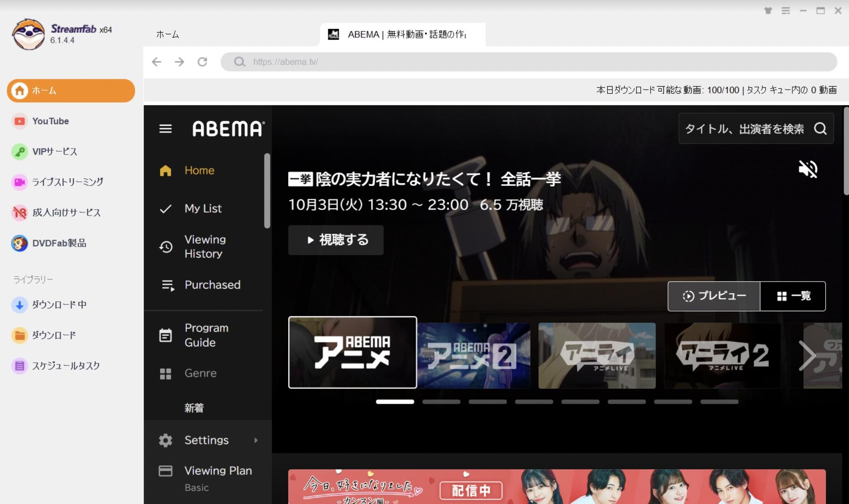Viewport: 849px width, 504px height.
Task: Open the ホーム sidebar item
Action: pos(71,91)
